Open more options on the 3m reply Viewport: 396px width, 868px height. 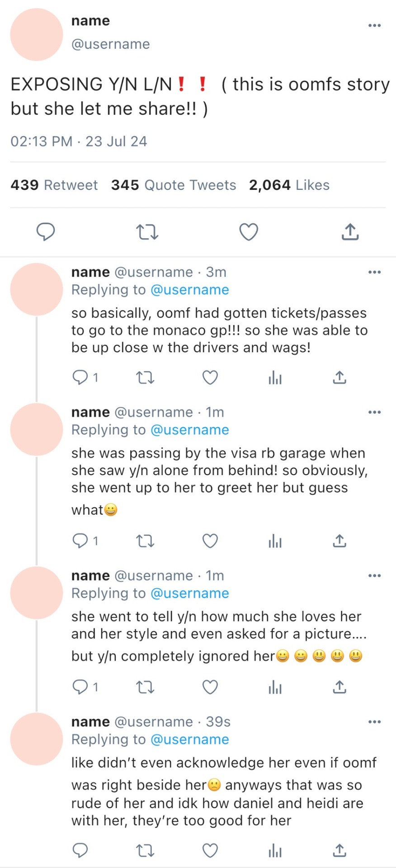click(374, 272)
